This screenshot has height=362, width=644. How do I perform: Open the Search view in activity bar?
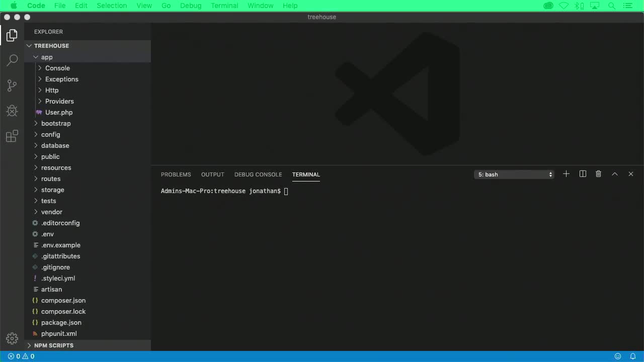(12, 60)
